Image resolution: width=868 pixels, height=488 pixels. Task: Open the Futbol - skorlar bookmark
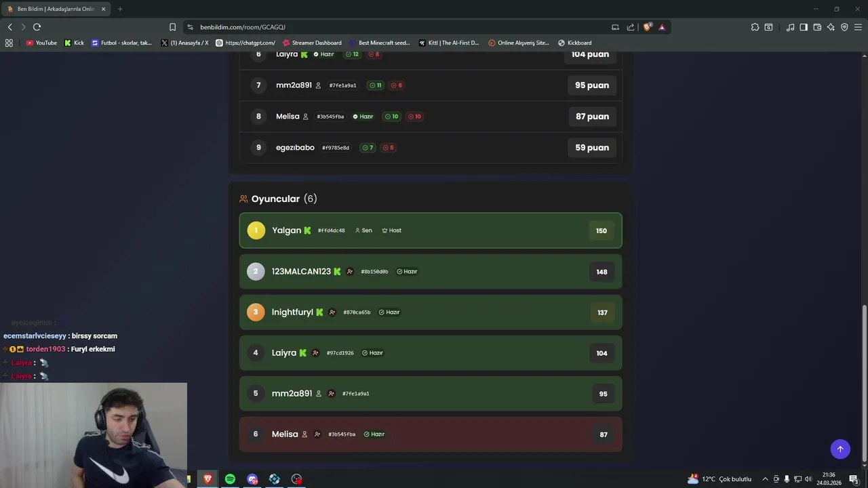click(121, 43)
